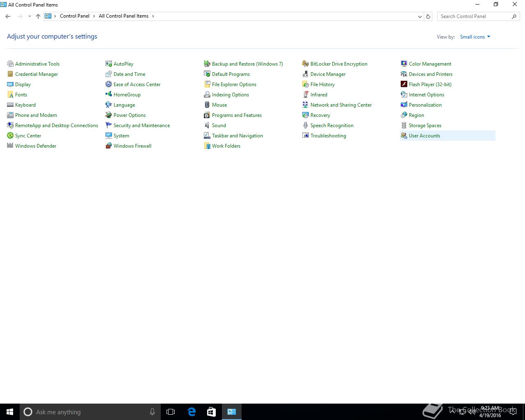Viewport: 525px width, 420px height.
Task: Click the Fonts folder icon
Action: [x=10, y=94]
